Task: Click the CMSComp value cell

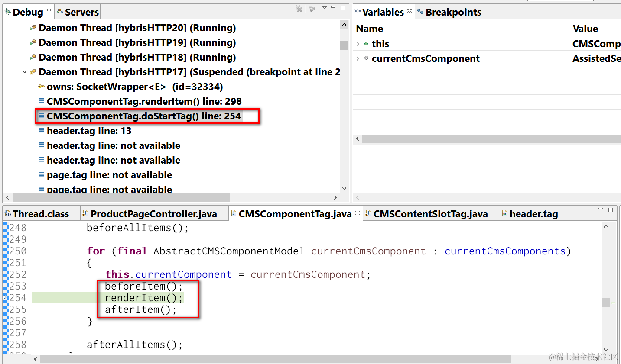Action: point(596,44)
